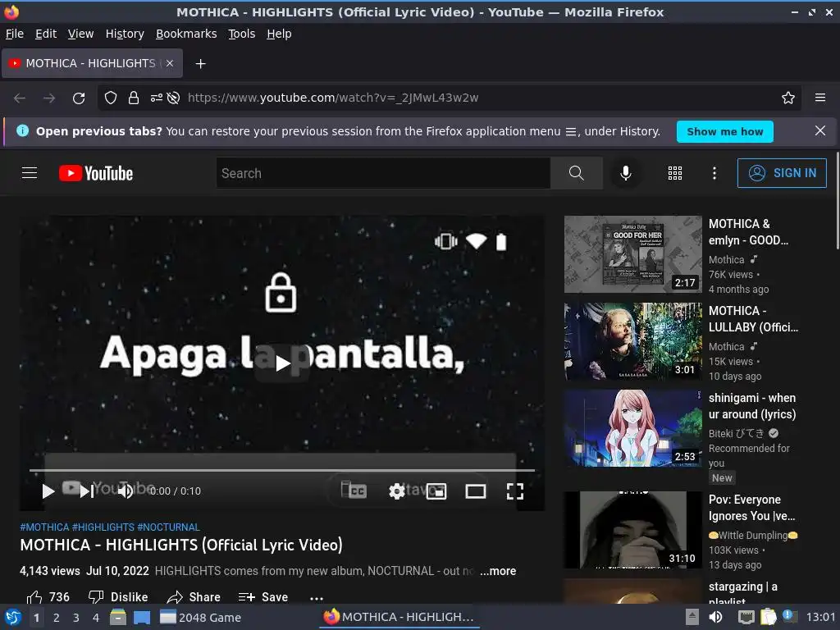This screenshot has height=630, width=840.
Task: Switch to theater mode
Action: click(x=475, y=491)
